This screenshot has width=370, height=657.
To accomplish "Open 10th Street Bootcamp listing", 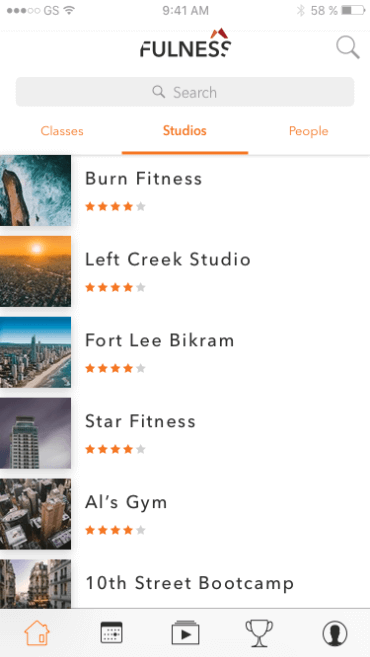I will [185, 584].
